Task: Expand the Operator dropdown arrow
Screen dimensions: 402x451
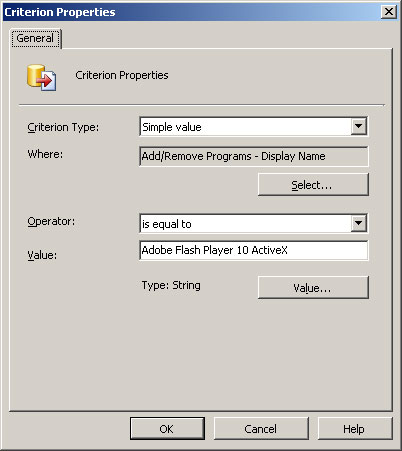Action: pos(359,223)
